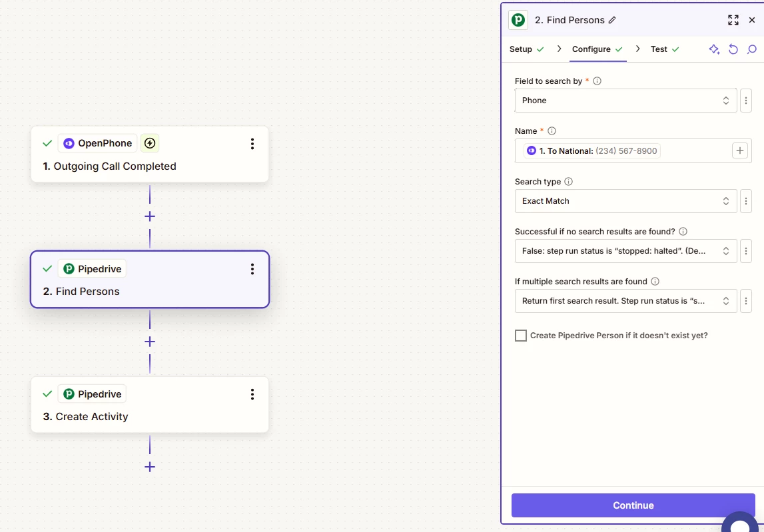This screenshot has width=764, height=532.
Task: Open the three-dot menu on Create Activity step
Action: point(252,394)
